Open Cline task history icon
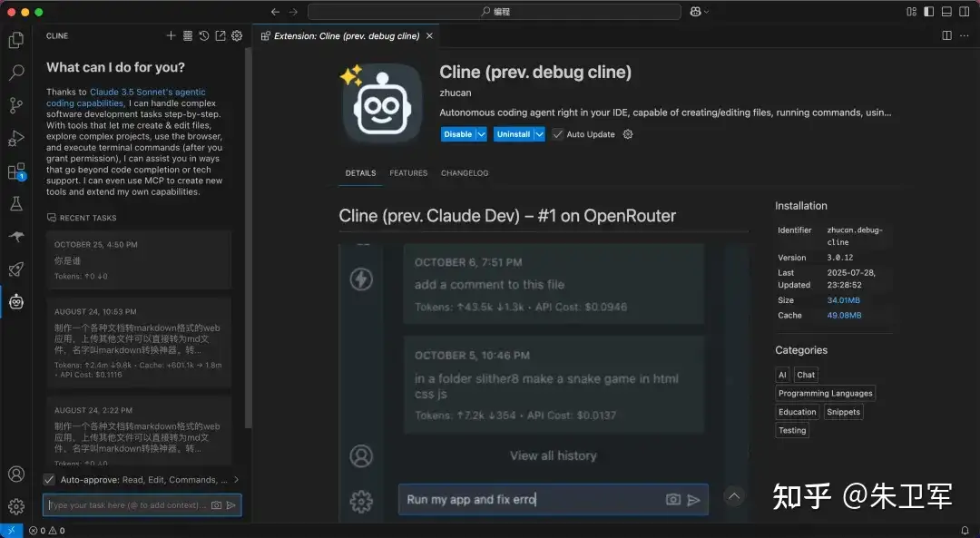The width and height of the screenshot is (980, 538). pyautogui.click(x=204, y=35)
